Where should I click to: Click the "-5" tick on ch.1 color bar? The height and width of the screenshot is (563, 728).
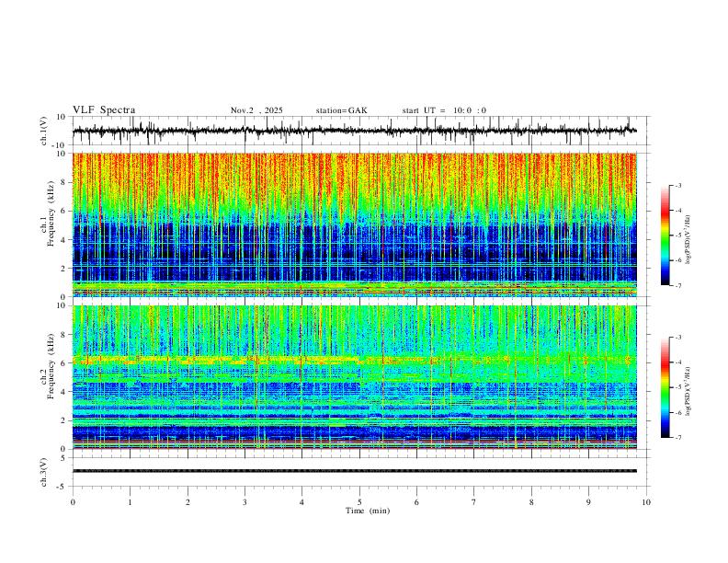point(677,236)
